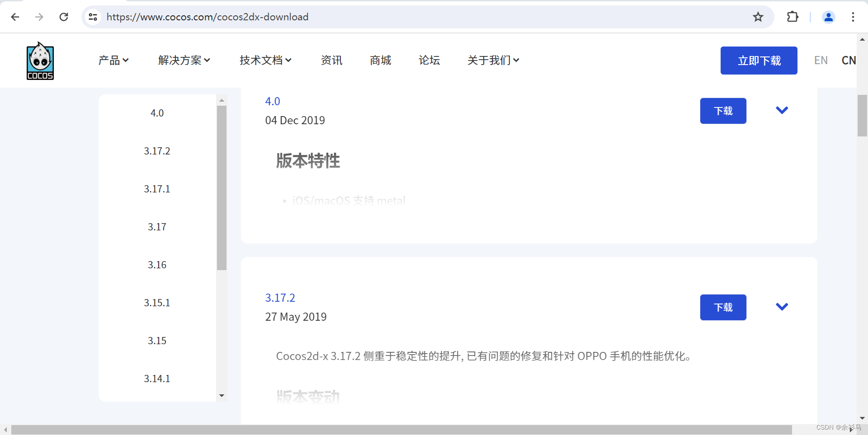Select version 4.0 in the sidebar list

point(157,113)
